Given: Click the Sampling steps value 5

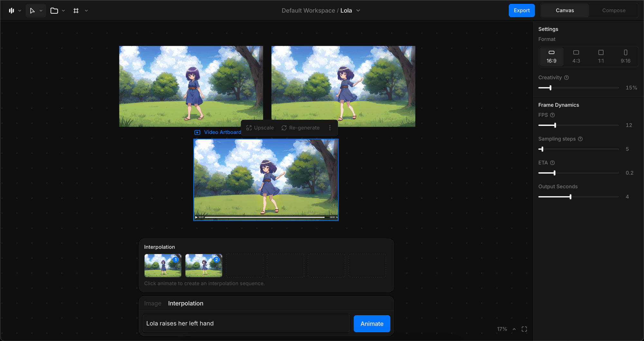Looking at the screenshot, I should click(x=627, y=149).
